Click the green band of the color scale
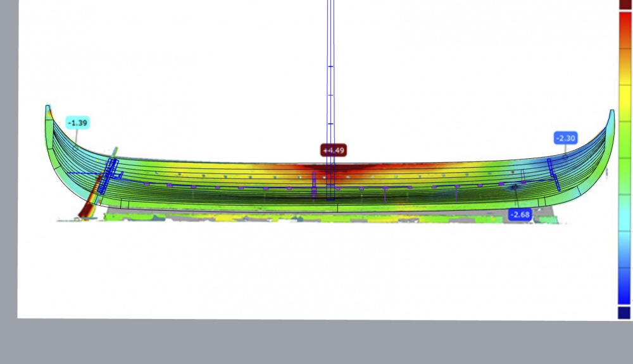This screenshot has height=364, width=633. coord(625,158)
